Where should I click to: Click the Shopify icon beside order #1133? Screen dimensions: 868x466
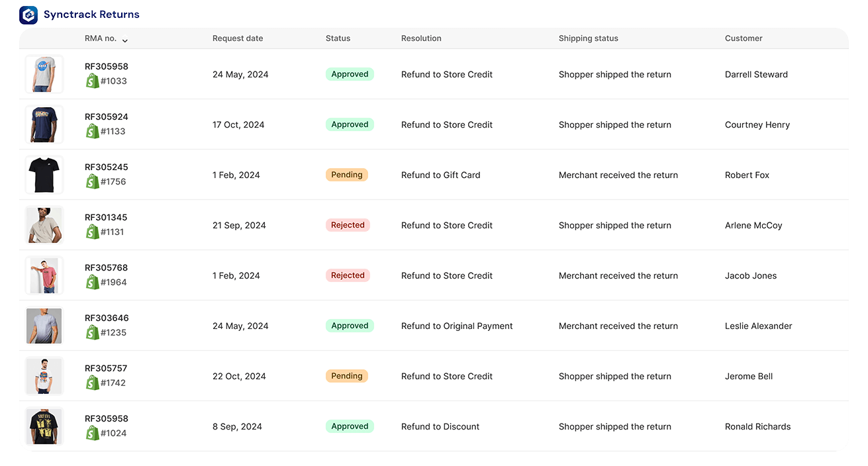93,131
